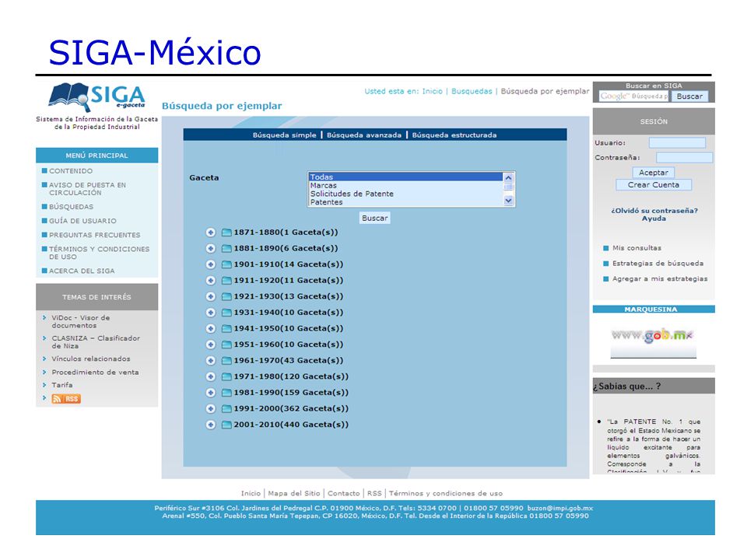Screen dimensions: 747x560
Task: Expand the 1931-1940 gazette decade
Action: (211, 313)
